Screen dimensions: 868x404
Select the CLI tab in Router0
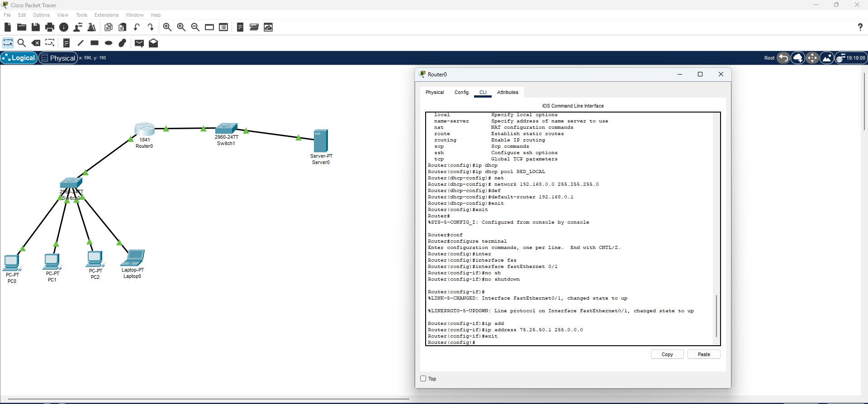click(x=483, y=92)
